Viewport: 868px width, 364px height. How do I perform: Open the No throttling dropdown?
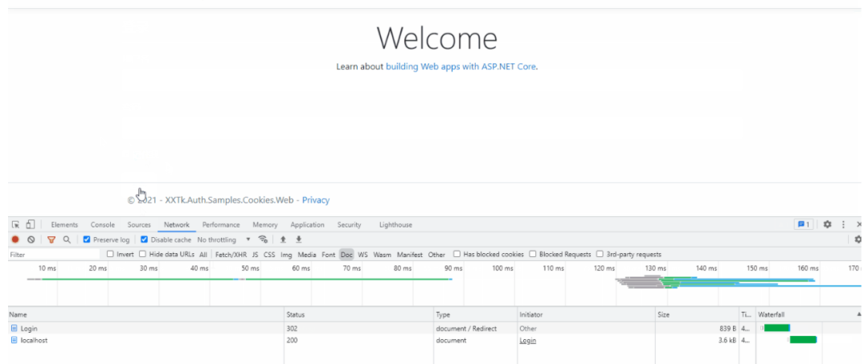[x=223, y=239]
